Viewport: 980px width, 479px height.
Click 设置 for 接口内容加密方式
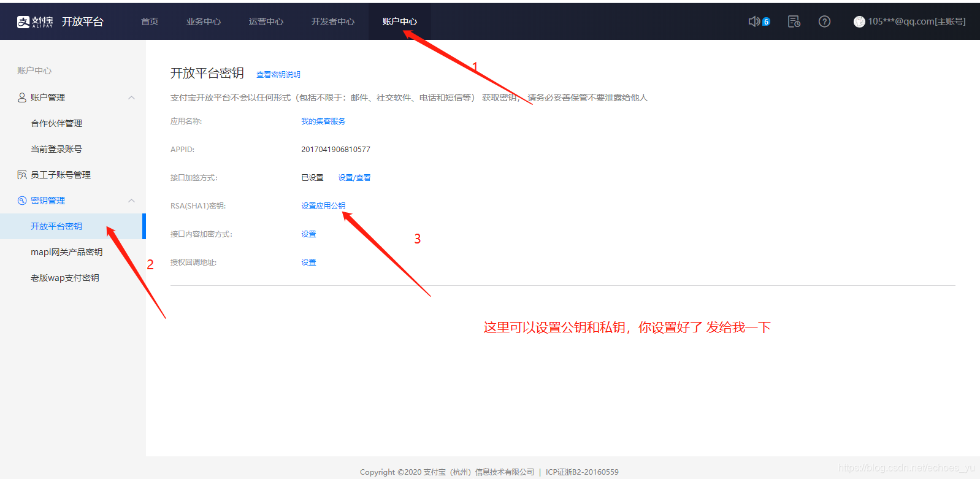308,234
